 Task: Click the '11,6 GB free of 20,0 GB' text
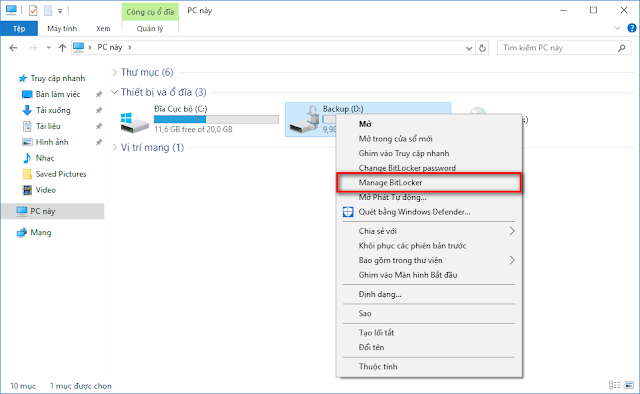193,129
